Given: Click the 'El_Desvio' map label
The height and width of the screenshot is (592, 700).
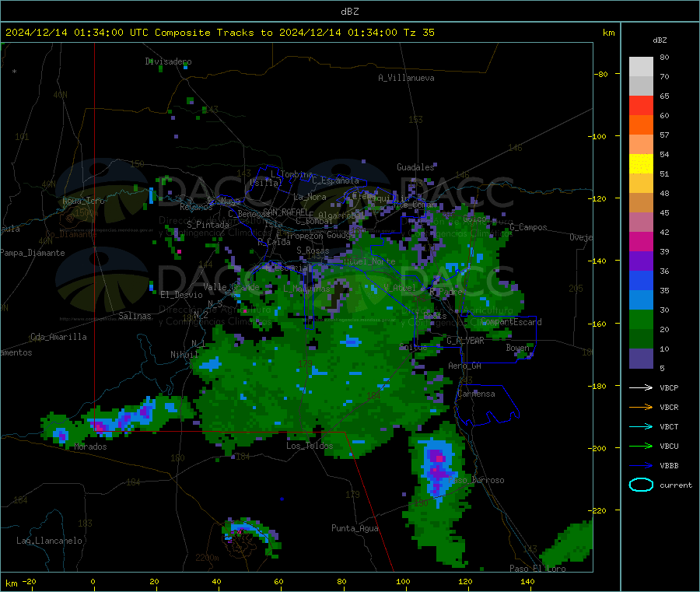Looking at the screenshot, I should click(x=181, y=295).
